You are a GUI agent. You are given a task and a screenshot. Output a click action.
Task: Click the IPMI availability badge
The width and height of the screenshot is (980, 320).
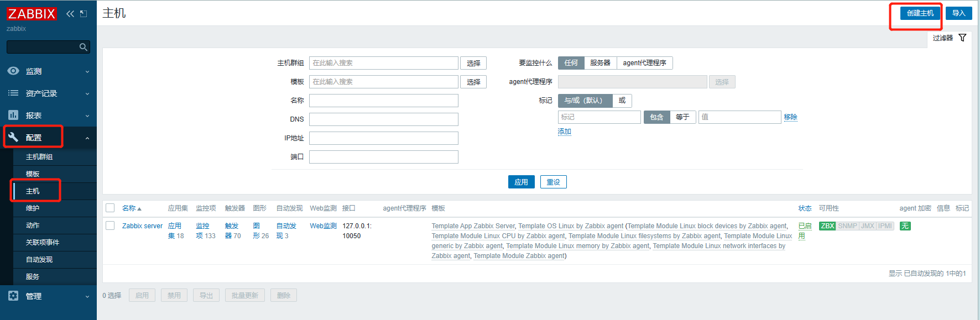885,226
